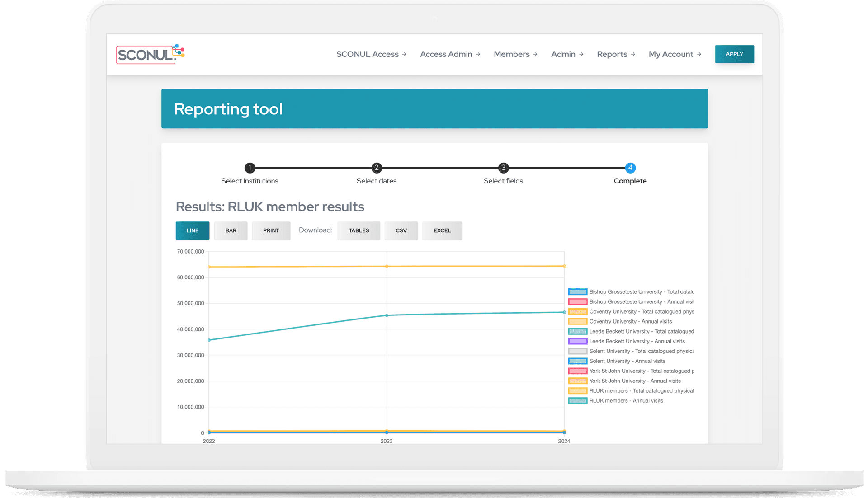Download results as CSV
Image resolution: width=868 pixels, height=498 pixels.
click(401, 230)
